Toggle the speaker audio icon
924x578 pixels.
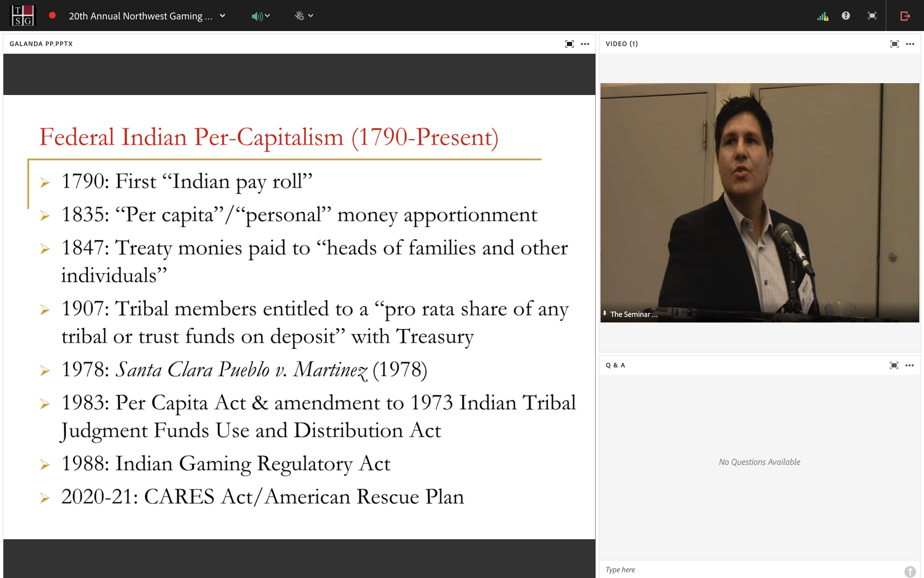click(257, 16)
